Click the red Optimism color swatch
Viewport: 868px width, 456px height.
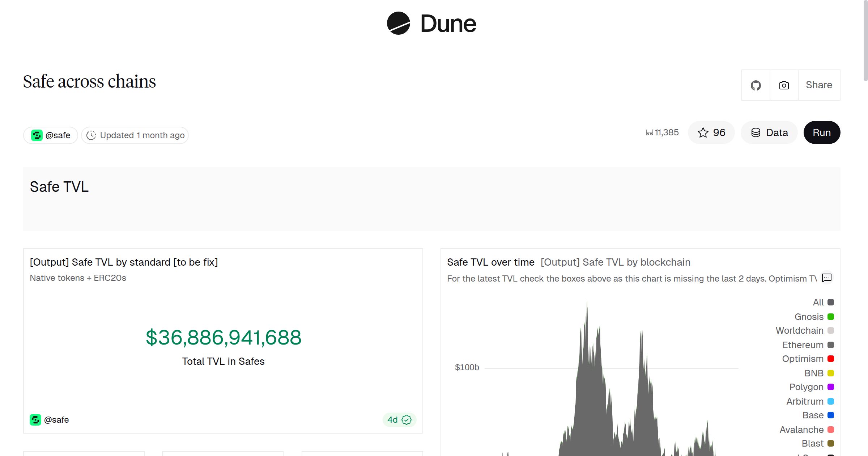pyautogui.click(x=831, y=359)
